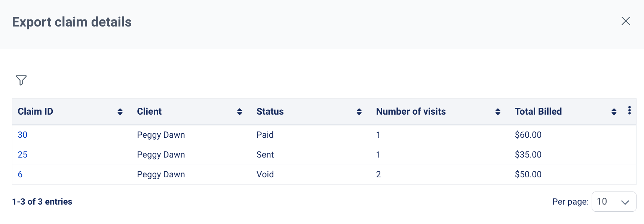Image resolution: width=644 pixels, height=224 pixels.
Task: Sort by Claim ID column arrows
Action: (x=120, y=112)
